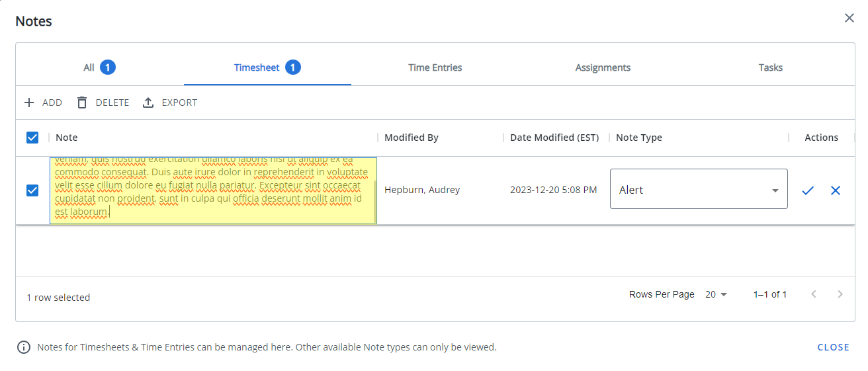868x371 pixels.
Task: Click the plus Add note icon
Action: click(x=29, y=103)
